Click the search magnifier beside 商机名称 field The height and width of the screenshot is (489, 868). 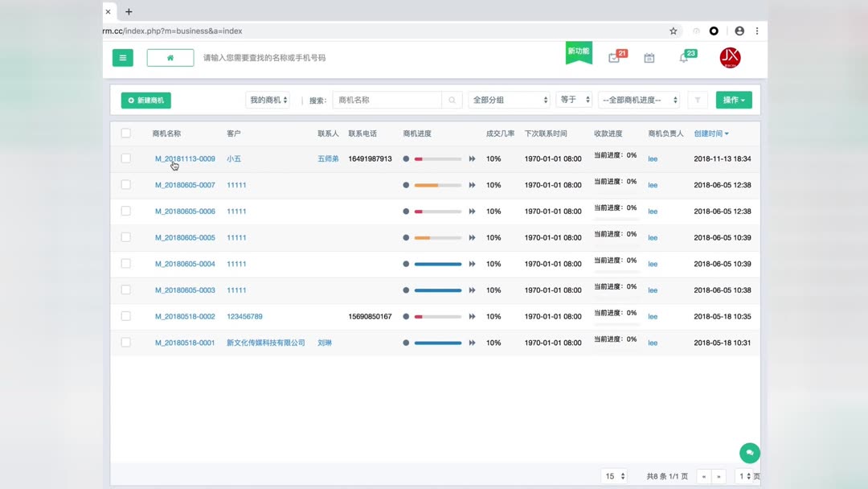click(451, 99)
